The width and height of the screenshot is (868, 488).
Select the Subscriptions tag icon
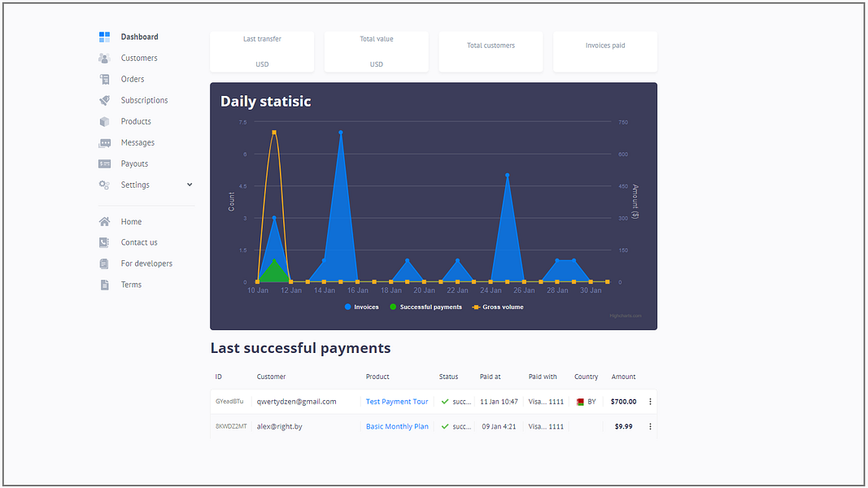pos(104,99)
